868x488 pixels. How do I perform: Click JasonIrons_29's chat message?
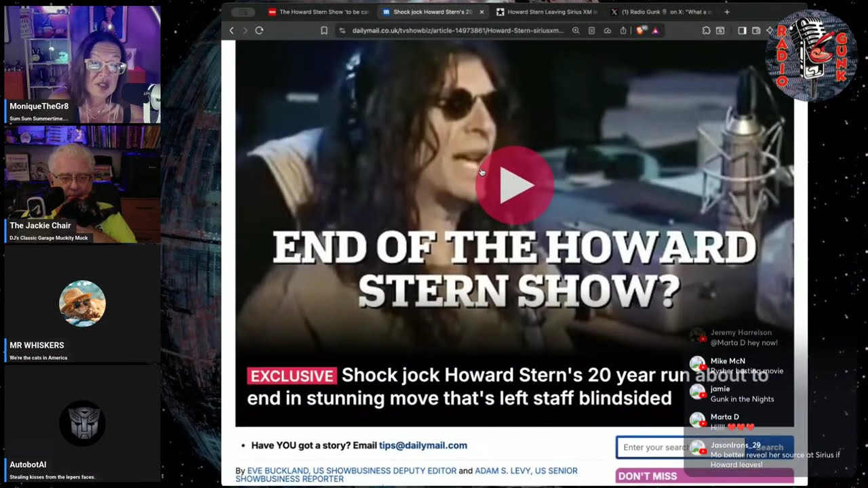coord(766,455)
